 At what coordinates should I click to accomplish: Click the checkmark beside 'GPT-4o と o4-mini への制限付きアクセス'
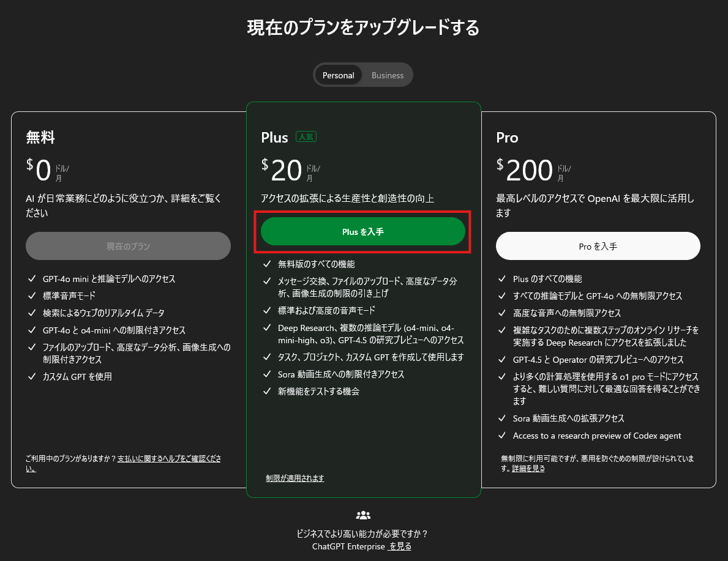[x=32, y=330]
